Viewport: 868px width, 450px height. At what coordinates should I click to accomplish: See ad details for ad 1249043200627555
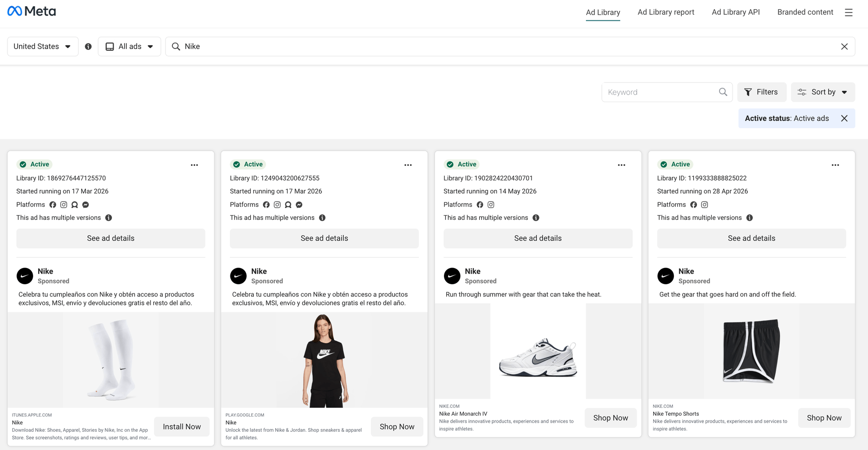pos(324,238)
